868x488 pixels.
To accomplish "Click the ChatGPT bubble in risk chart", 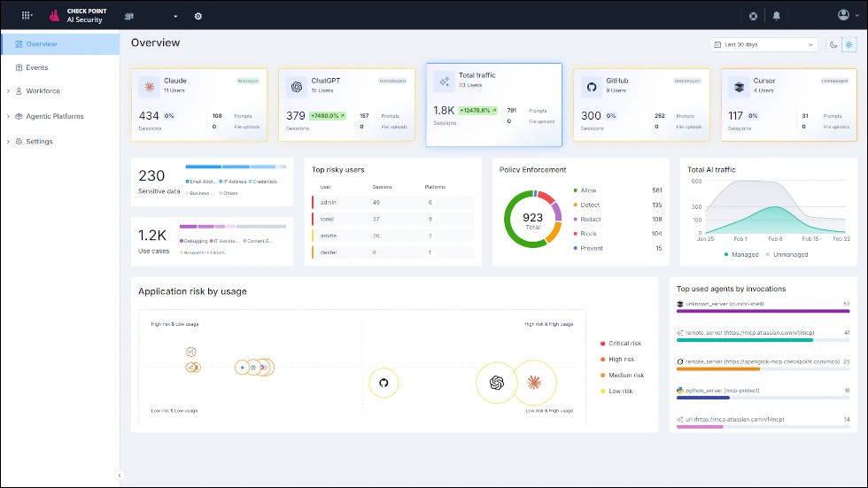I will (x=497, y=383).
